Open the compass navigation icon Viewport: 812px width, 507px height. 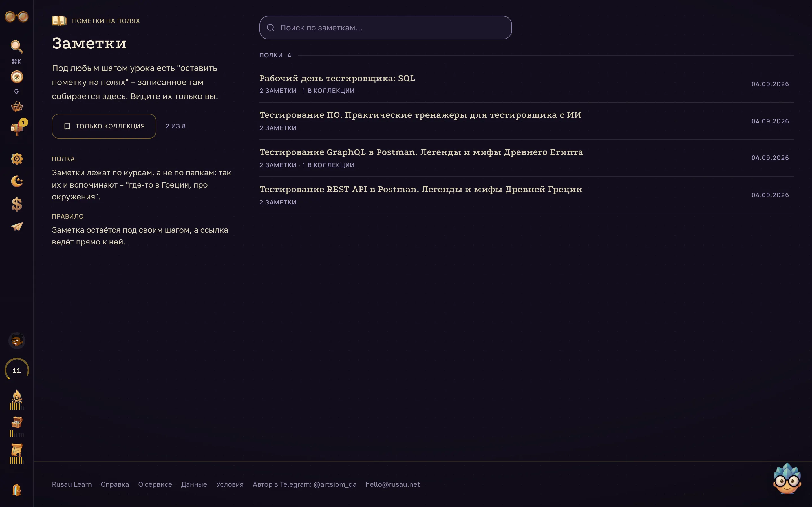click(16, 77)
